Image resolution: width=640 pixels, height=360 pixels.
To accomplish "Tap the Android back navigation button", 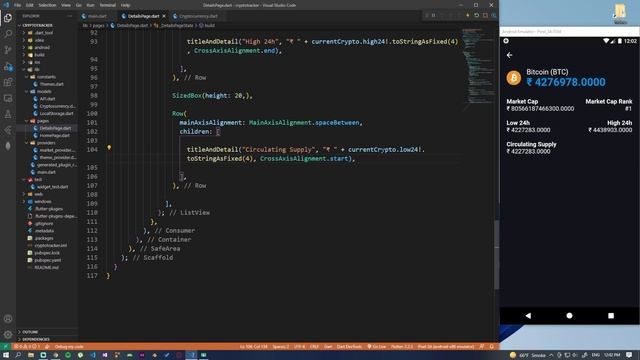I will pyautogui.click(x=528, y=316).
